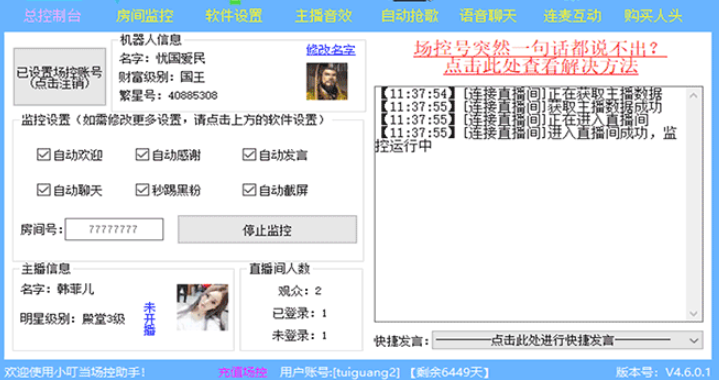
Task: Click the 修改名字 link
Action: pos(331,50)
